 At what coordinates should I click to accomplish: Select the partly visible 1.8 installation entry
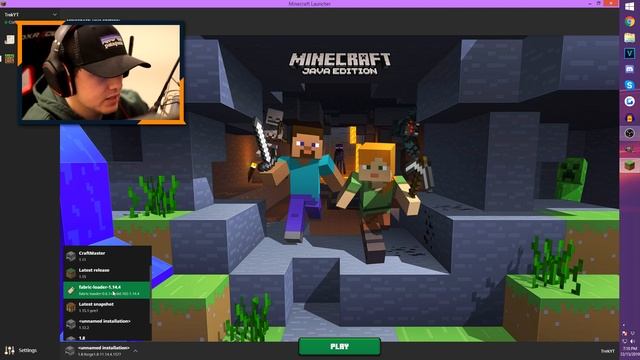click(107, 338)
